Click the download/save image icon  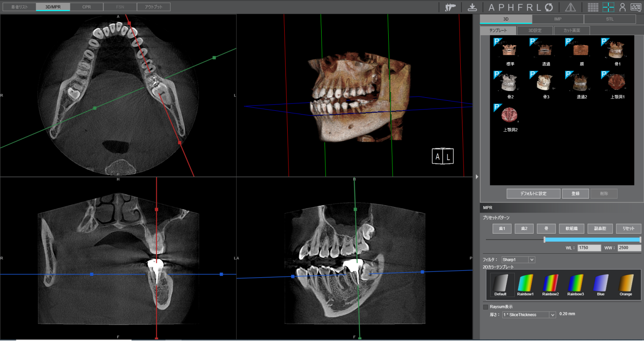point(472,7)
